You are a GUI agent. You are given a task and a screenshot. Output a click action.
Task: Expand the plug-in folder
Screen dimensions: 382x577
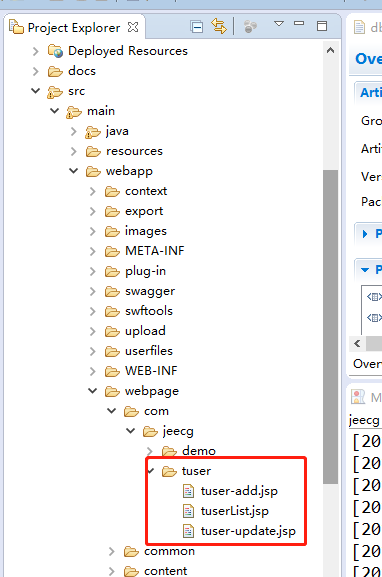pyautogui.click(x=93, y=271)
